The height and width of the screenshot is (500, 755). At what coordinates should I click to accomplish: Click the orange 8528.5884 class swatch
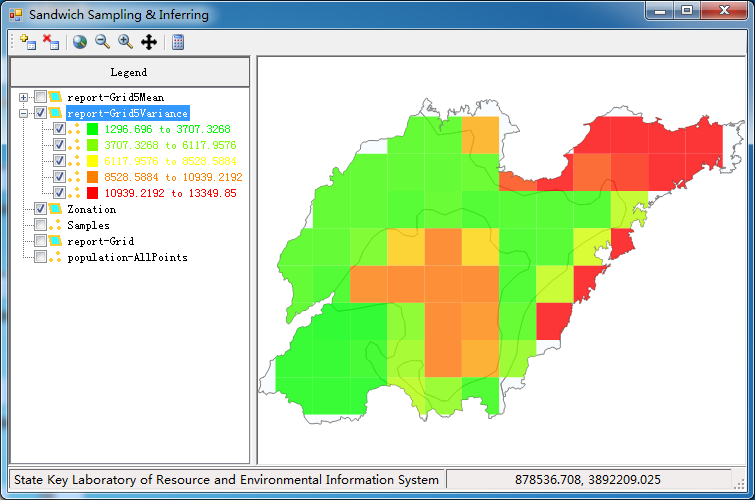[x=92, y=177]
